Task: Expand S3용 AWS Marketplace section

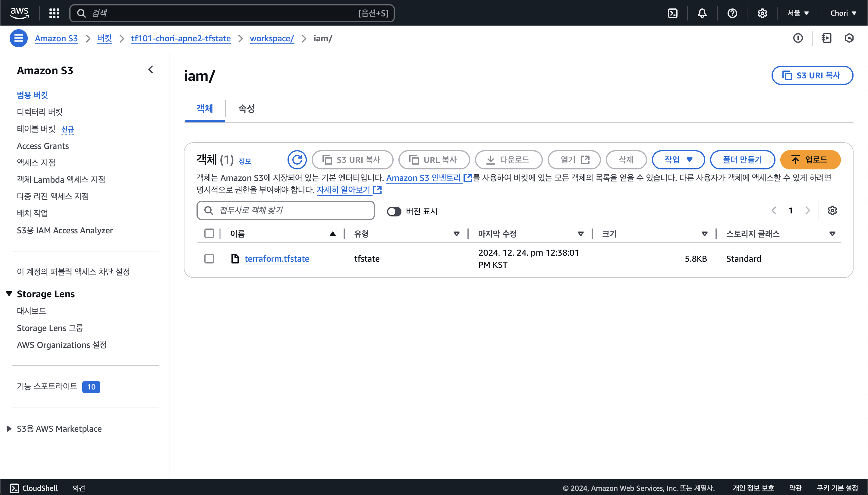Action: 9,429
